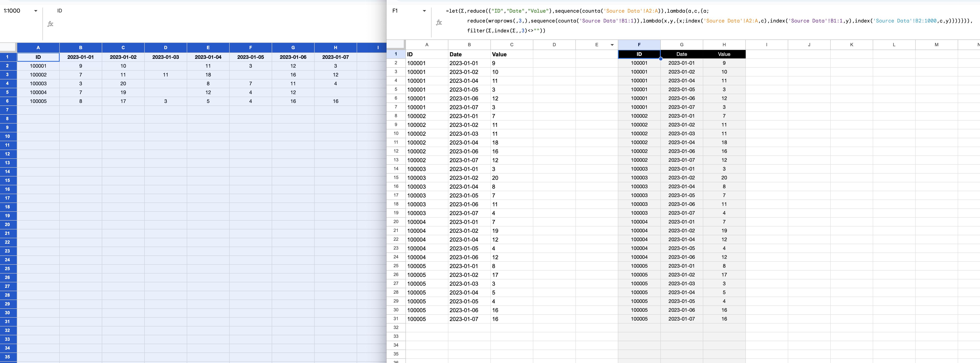Screen dimensions: 980x363
Task: Click the black Value header cell H1
Action: point(724,54)
